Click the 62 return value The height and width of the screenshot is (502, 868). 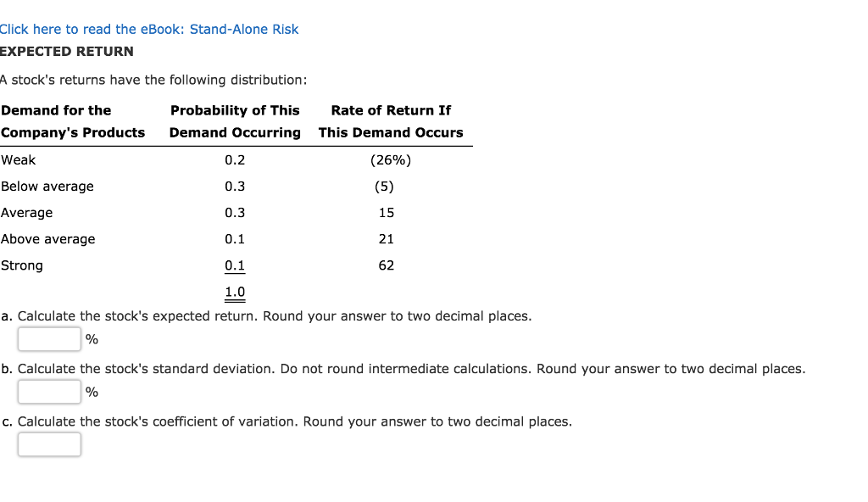click(x=386, y=265)
